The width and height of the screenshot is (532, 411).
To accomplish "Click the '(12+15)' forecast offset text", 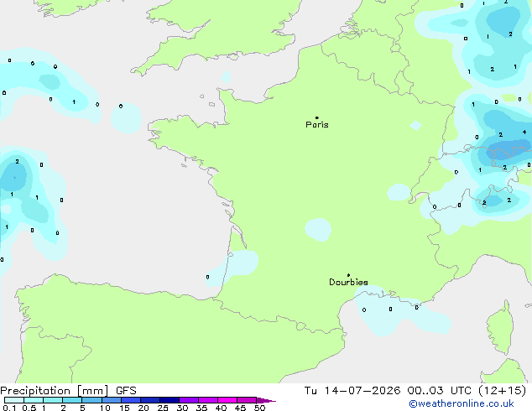I will [503, 390].
